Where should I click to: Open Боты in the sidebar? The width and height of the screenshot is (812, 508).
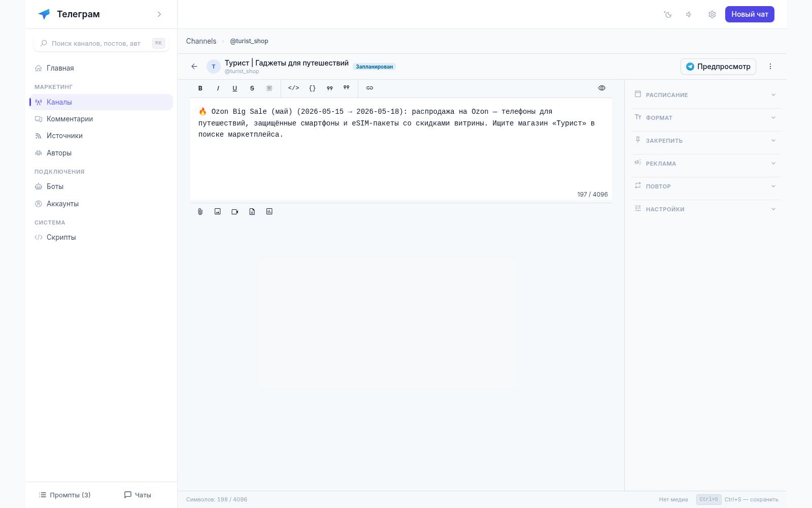101,186
